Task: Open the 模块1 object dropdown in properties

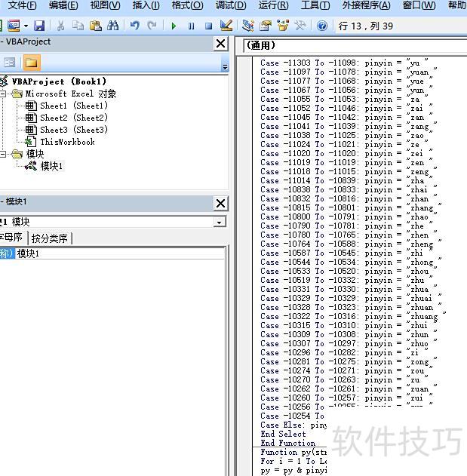Action: (x=219, y=223)
